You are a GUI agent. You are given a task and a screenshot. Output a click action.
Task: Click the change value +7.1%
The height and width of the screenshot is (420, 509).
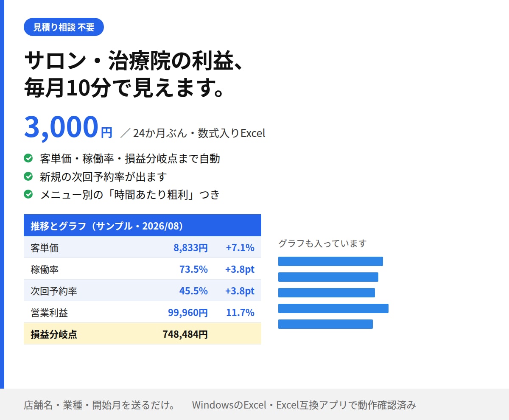(240, 248)
